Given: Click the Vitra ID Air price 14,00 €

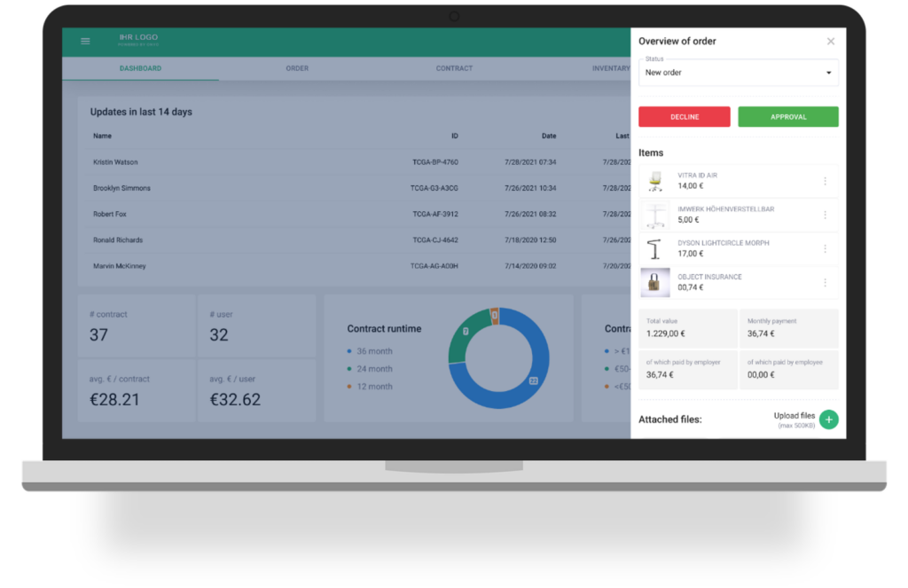Looking at the screenshot, I should click(690, 186).
